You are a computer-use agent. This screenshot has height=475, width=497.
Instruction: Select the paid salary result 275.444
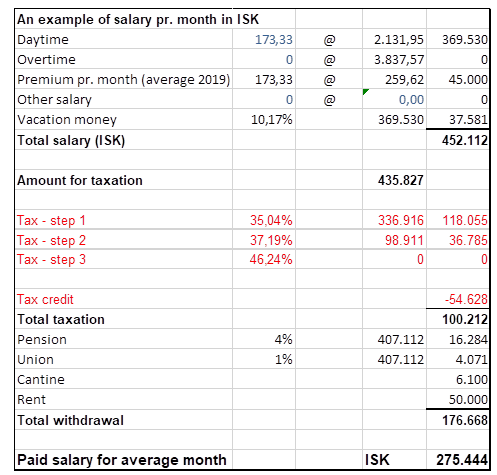(x=458, y=460)
